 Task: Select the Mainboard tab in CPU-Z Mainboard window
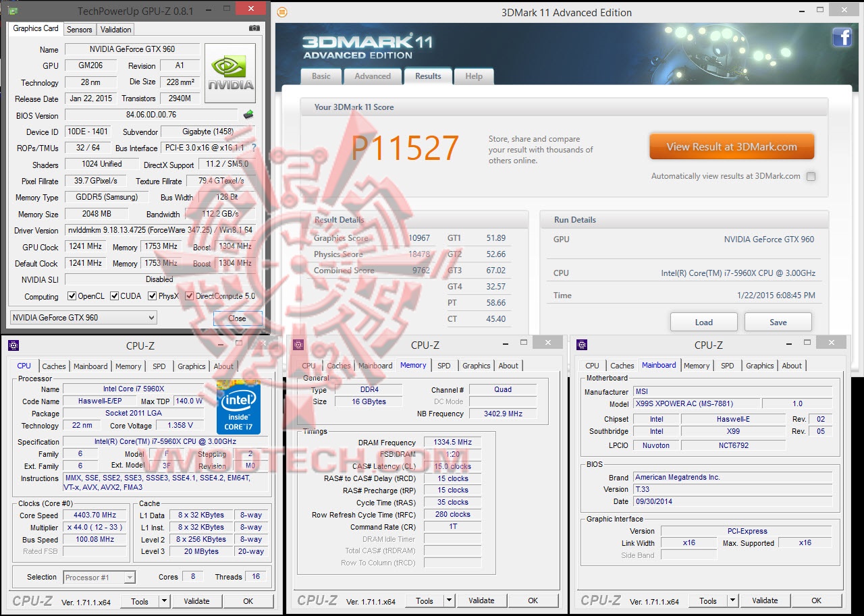pyautogui.click(x=659, y=365)
